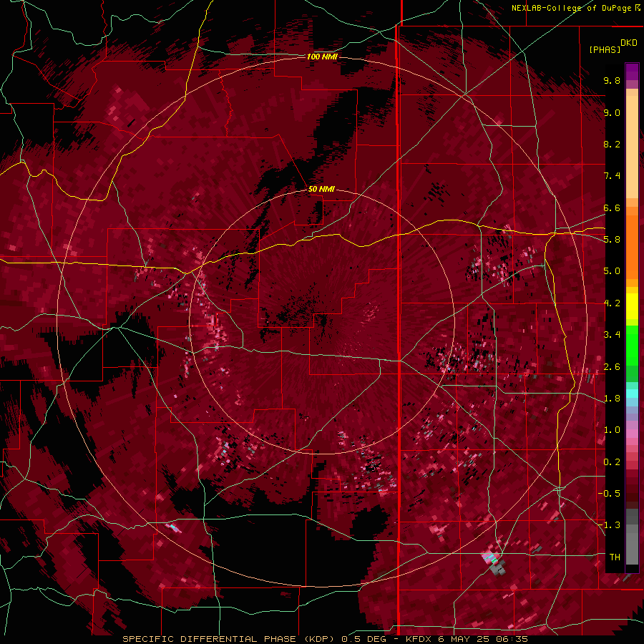
Task: Click the -1.3 value on the color scale
Action: point(610,525)
